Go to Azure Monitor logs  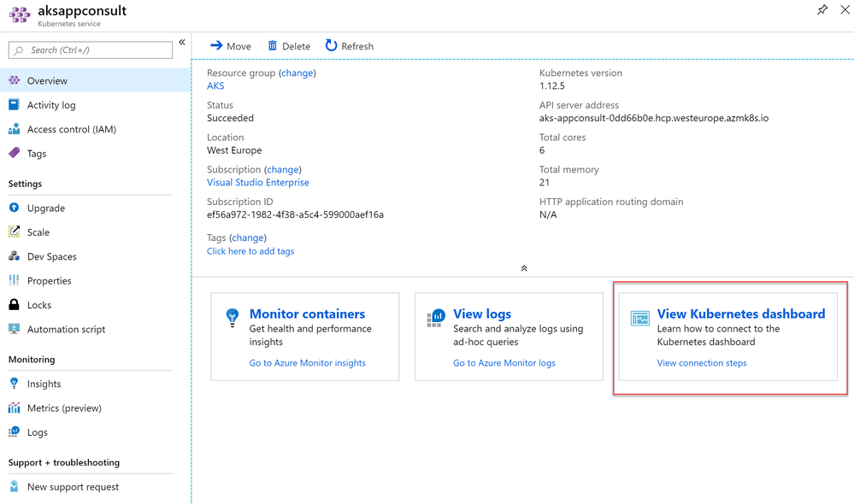[x=504, y=363]
